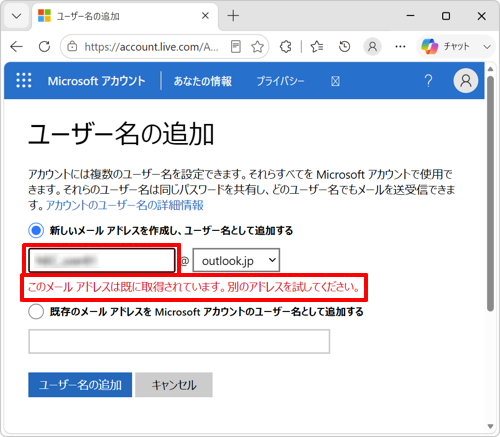This screenshot has width=500, height=437.
Task: Switch to プライバシー tab
Action: click(x=280, y=81)
